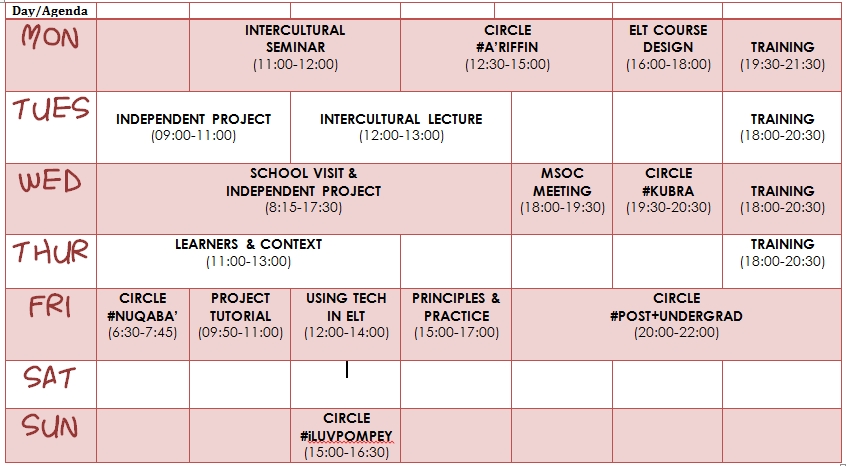Click the Circle #POST+UNDERGRAD cell

[x=676, y=324]
